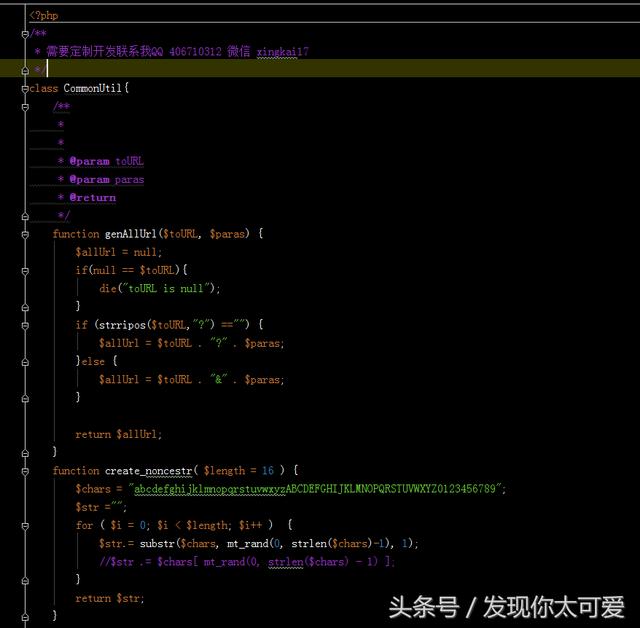The image size is (640, 628).
Task: Collapse the @param doc comment fold
Action: 25,107
